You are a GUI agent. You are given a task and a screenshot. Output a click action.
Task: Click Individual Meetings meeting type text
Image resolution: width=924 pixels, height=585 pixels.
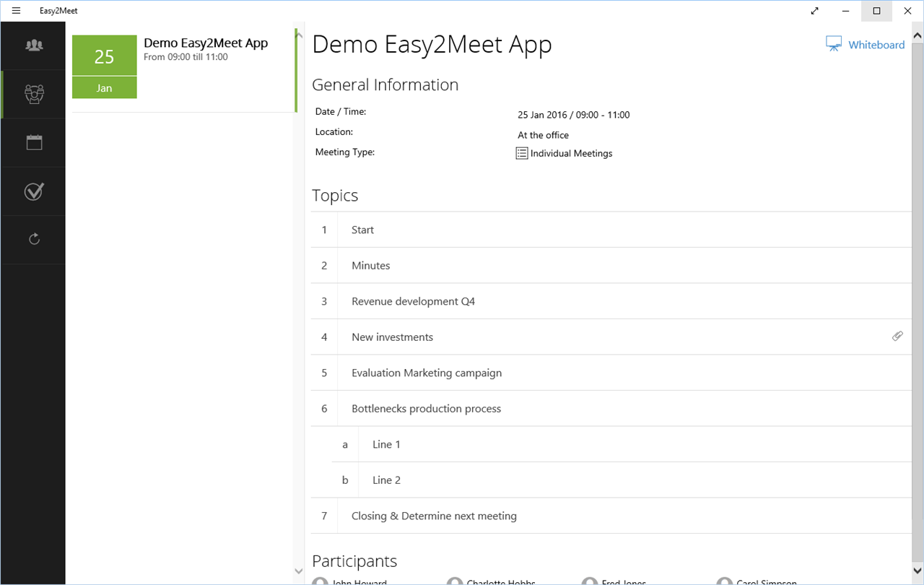(571, 153)
